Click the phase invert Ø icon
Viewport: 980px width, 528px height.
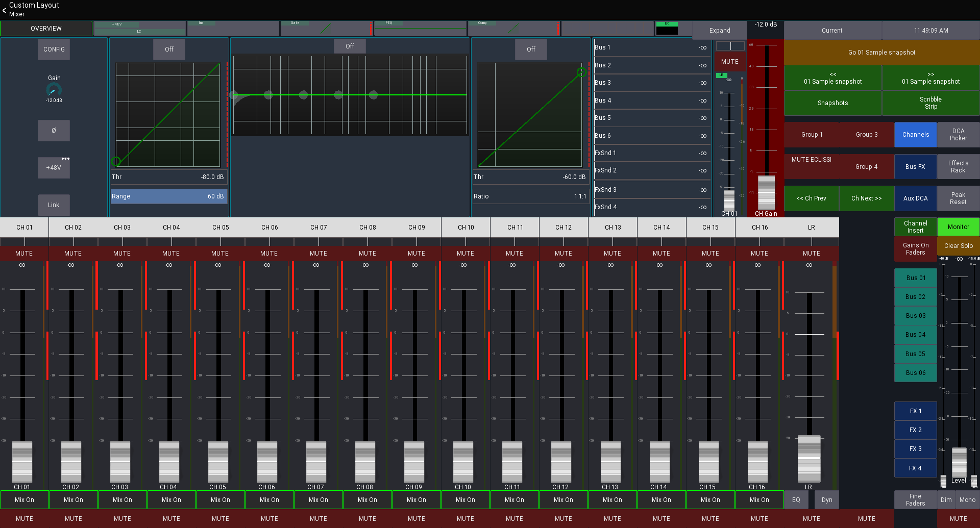(x=53, y=131)
